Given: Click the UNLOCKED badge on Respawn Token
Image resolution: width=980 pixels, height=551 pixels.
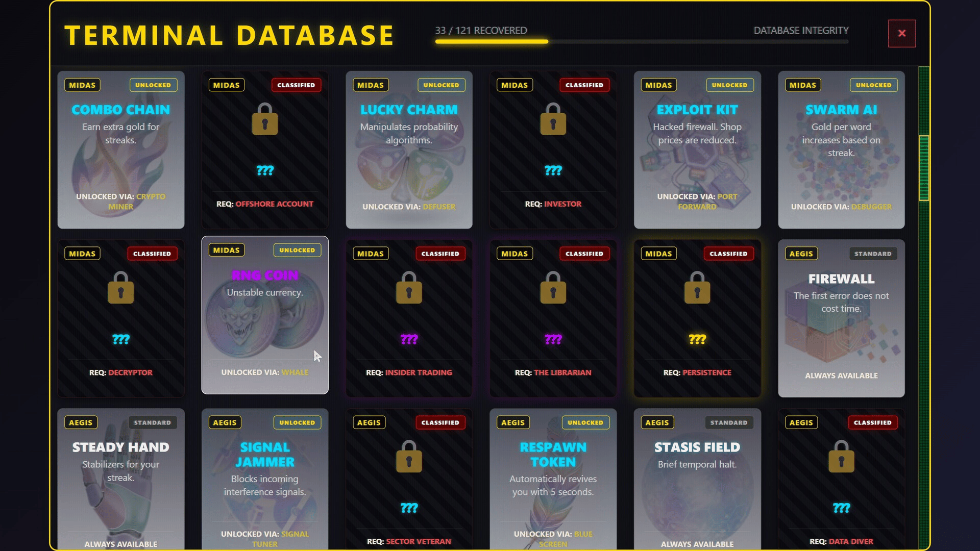Looking at the screenshot, I should coord(585,422).
